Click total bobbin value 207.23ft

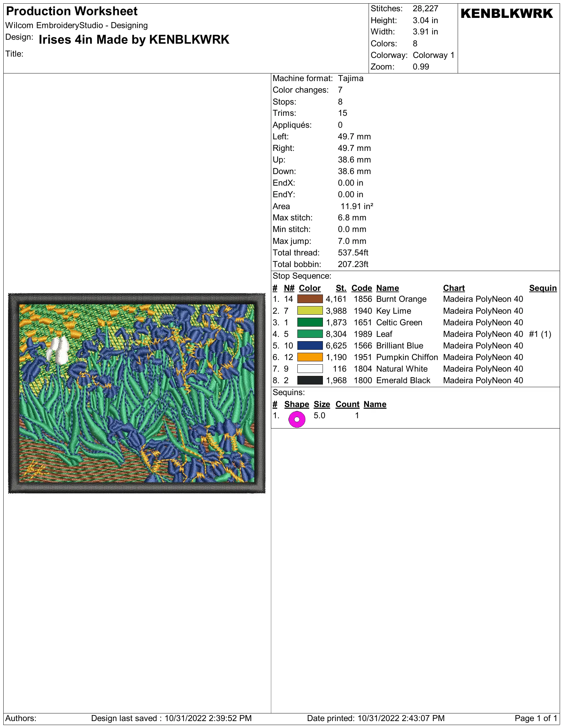tap(353, 264)
